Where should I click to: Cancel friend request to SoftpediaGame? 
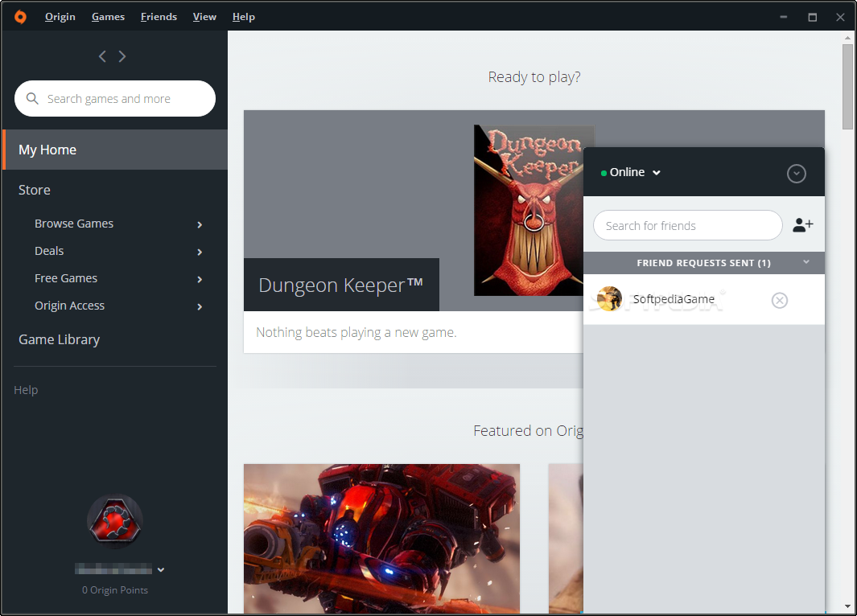tap(780, 300)
